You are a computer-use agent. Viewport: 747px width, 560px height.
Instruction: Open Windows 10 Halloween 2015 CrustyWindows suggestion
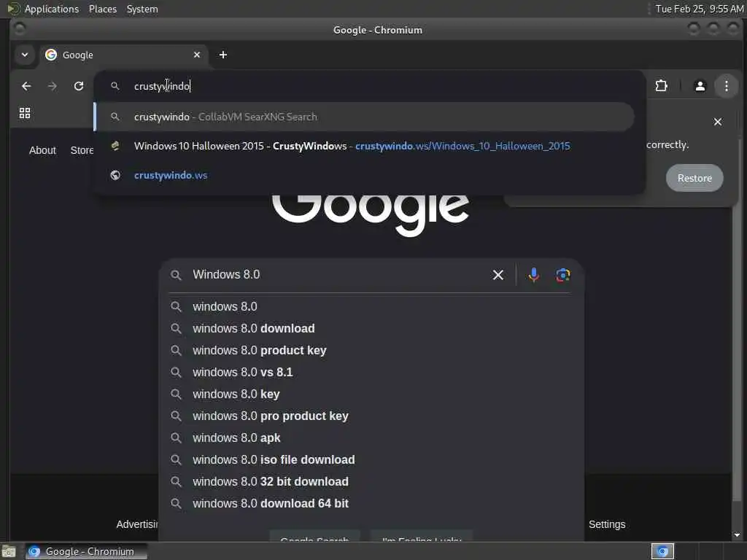pos(365,146)
